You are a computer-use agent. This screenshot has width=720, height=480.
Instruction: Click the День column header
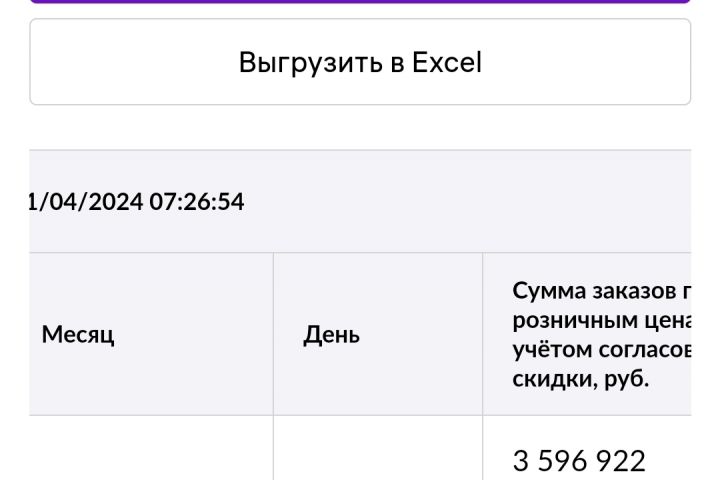pos(332,336)
